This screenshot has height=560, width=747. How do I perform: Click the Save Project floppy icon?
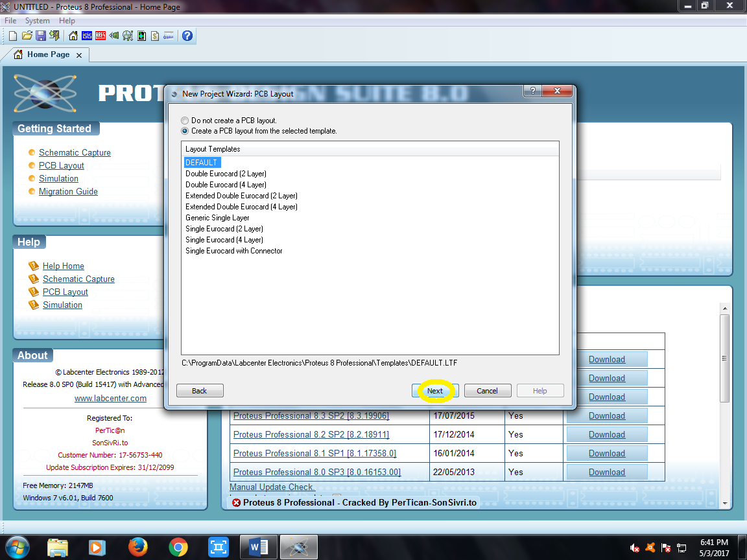[41, 36]
